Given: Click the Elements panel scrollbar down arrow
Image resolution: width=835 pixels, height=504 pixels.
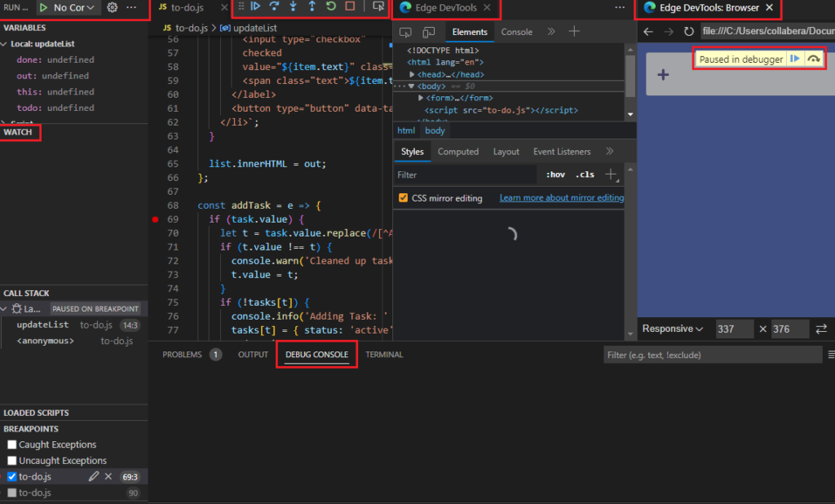Looking at the screenshot, I should coord(630,114).
